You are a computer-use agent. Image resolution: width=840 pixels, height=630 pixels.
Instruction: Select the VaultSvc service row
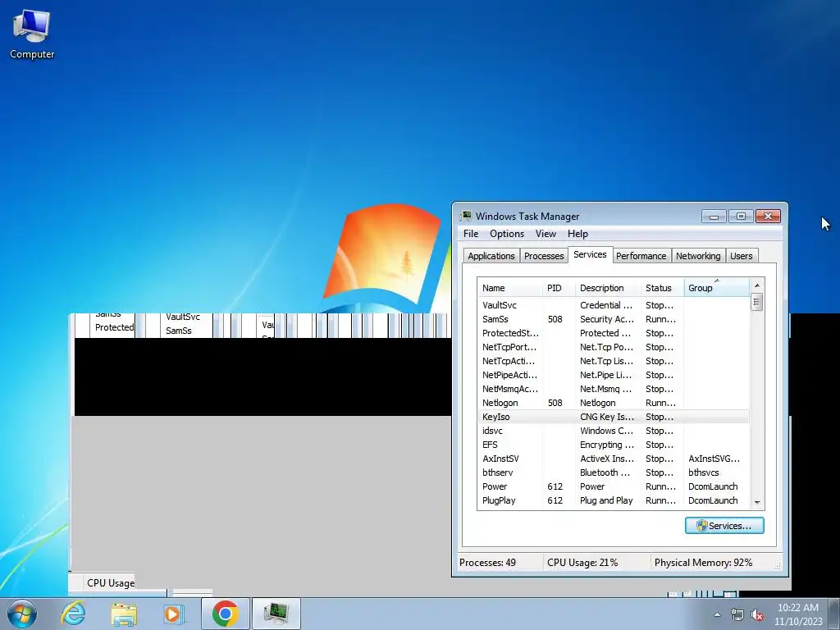tap(614, 305)
